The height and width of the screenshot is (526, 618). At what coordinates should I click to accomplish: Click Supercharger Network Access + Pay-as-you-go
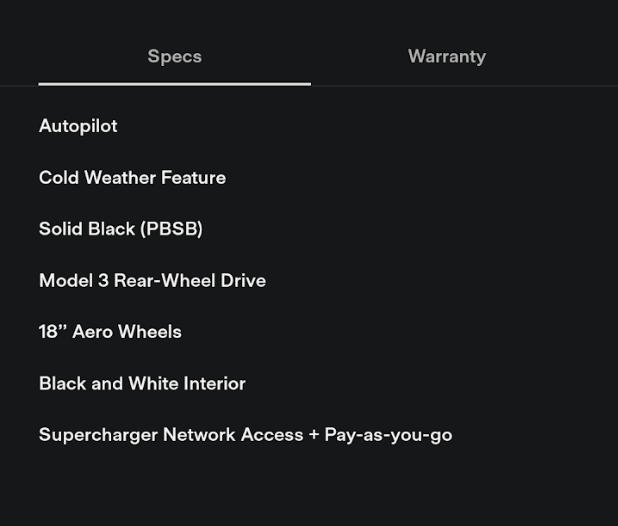[x=245, y=435]
